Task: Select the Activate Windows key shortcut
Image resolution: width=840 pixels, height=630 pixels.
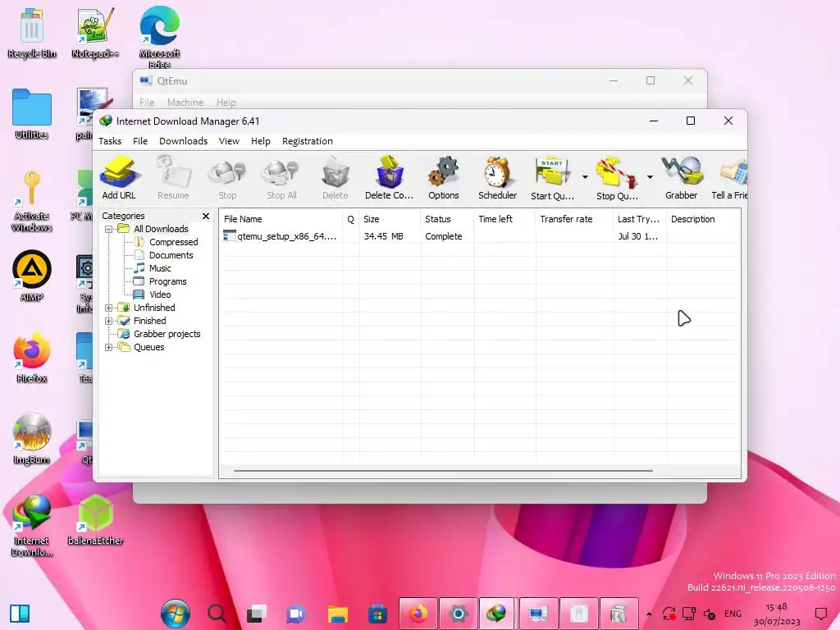Action: click(32, 201)
